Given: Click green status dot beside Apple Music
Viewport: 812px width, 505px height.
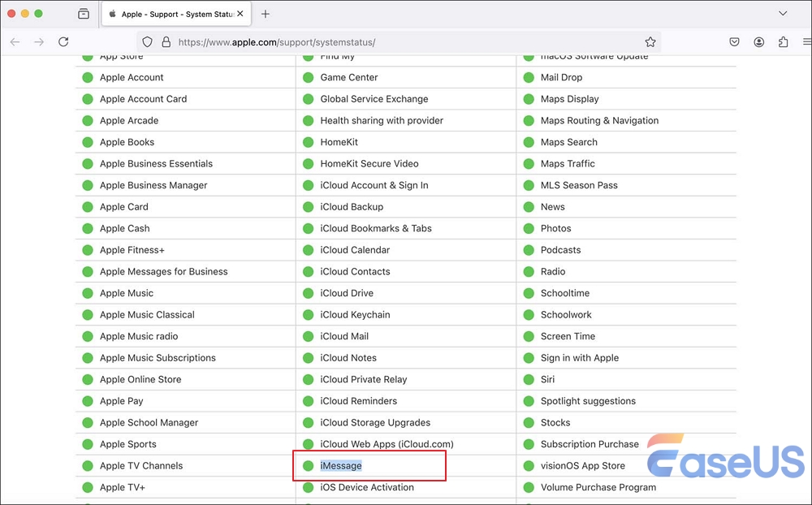Looking at the screenshot, I should click(88, 293).
